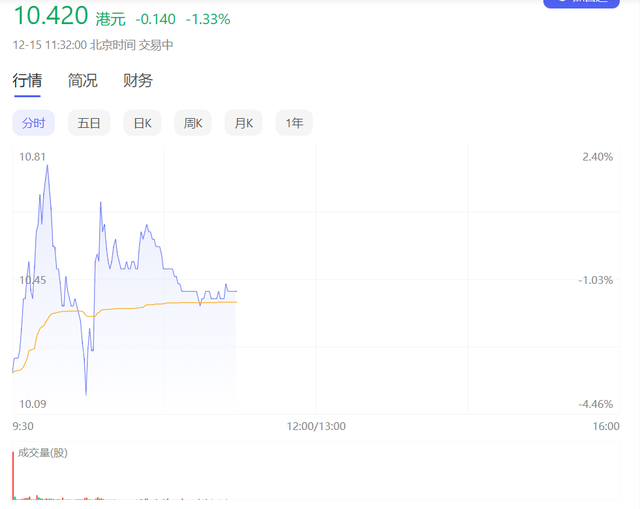Click the -1.03% axis label
The width and height of the screenshot is (640, 509).
pos(596,280)
